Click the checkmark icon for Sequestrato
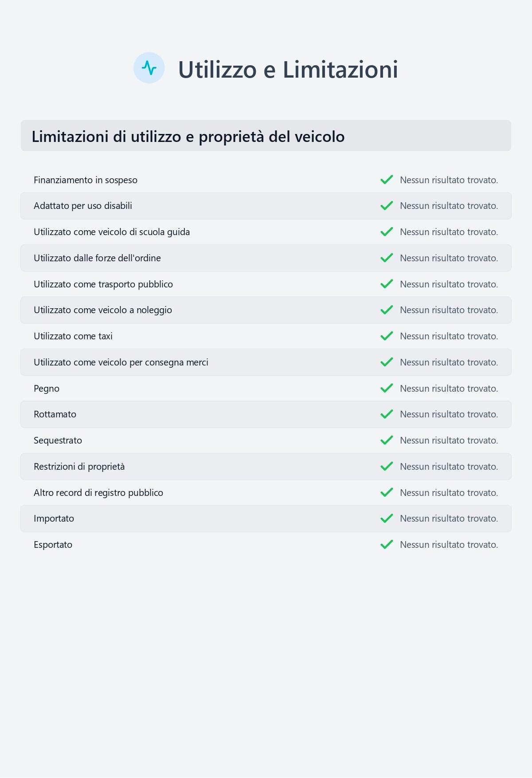532x778 pixels. [387, 440]
